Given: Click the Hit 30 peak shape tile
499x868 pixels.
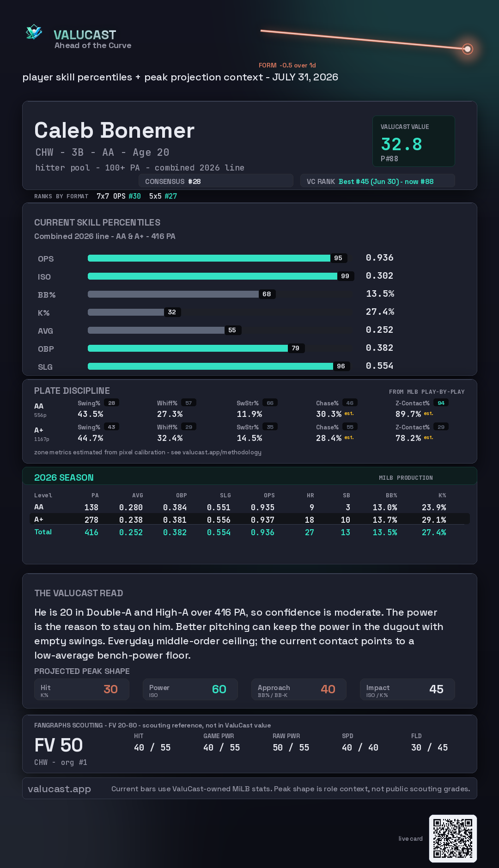Looking at the screenshot, I should pyautogui.click(x=82, y=689).
